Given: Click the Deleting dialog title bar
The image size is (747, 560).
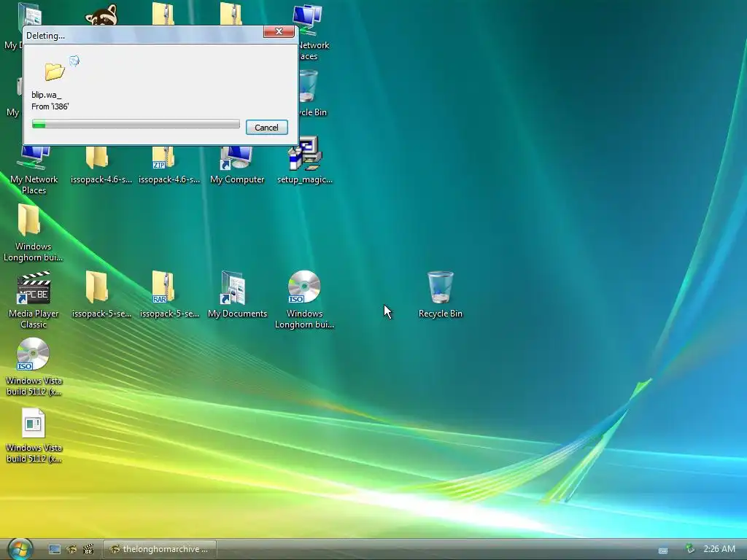Looking at the screenshot, I should 143,35.
